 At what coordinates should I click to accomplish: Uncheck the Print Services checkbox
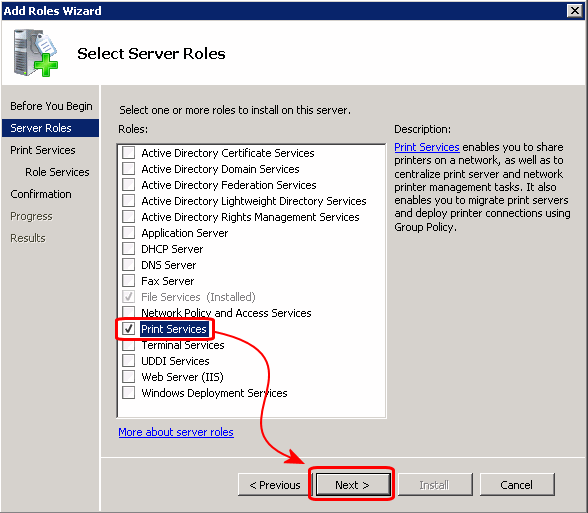click(129, 329)
